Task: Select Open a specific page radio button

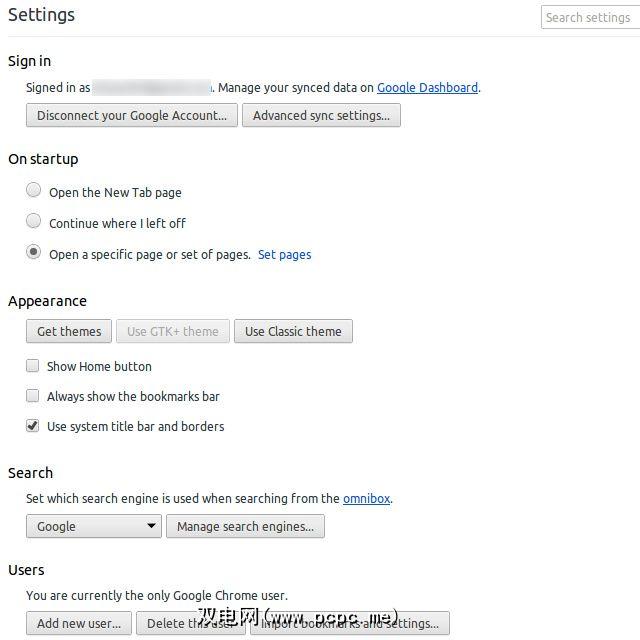Action: pyautogui.click(x=34, y=252)
